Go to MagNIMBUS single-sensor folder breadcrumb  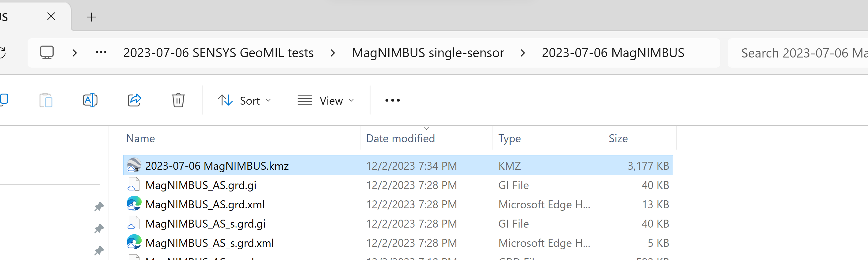pos(428,53)
